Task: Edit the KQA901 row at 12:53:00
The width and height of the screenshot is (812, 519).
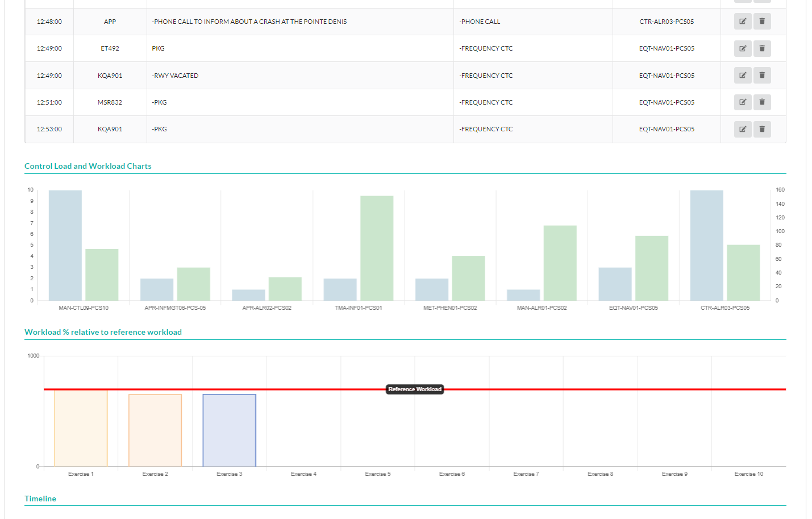Action: pyautogui.click(x=743, y=129)
